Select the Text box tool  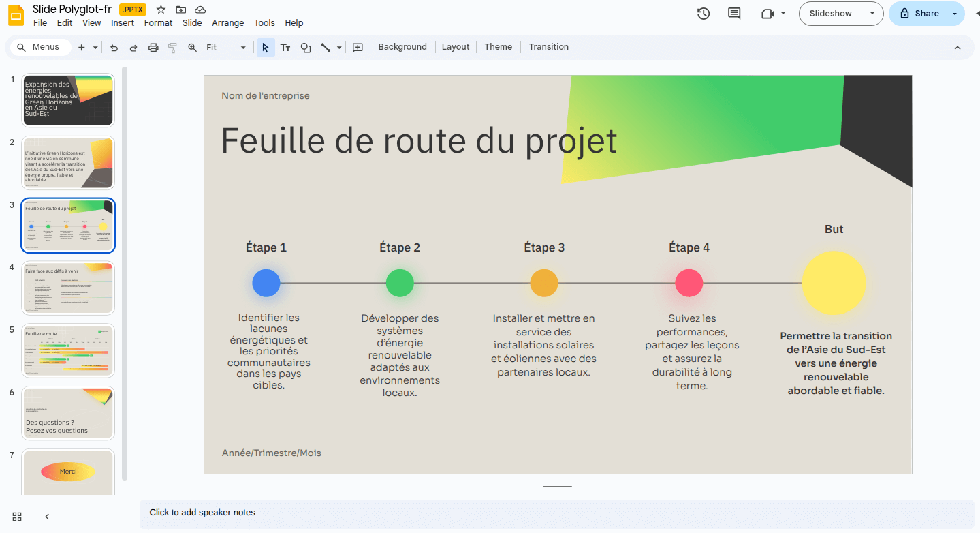(285, 48)
